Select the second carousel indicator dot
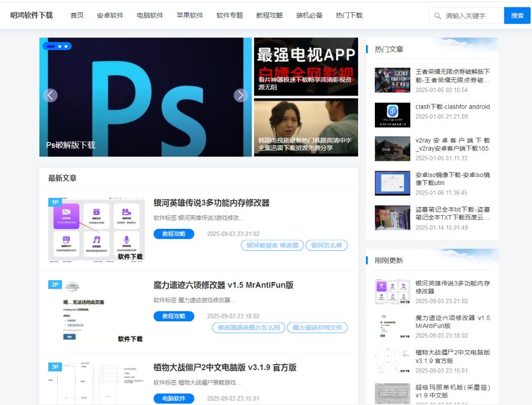Image resolution: width=532 pixels, height=405 pixels. pos(60,46)
